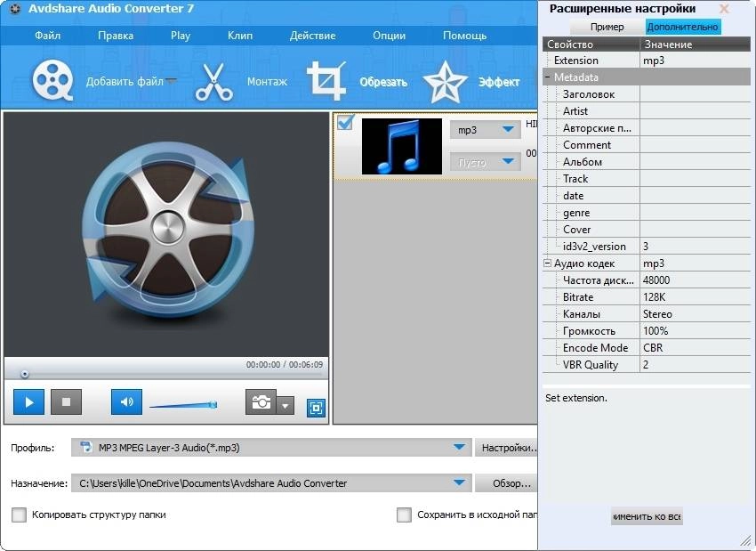This screenshot has height=551, width=756.
Task: Open the Действие menu
Action: pyautogui.click(x=312, y=36)
